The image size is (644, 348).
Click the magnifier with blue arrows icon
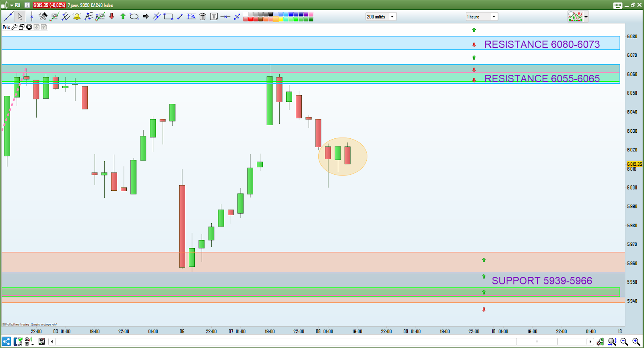click(612, 342)
